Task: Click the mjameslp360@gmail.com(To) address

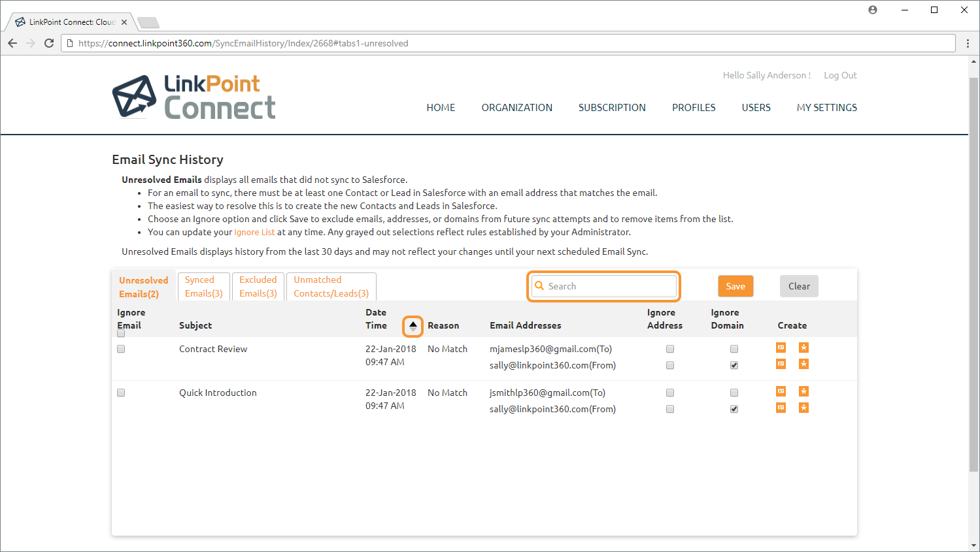Action: tap(550, 349)
